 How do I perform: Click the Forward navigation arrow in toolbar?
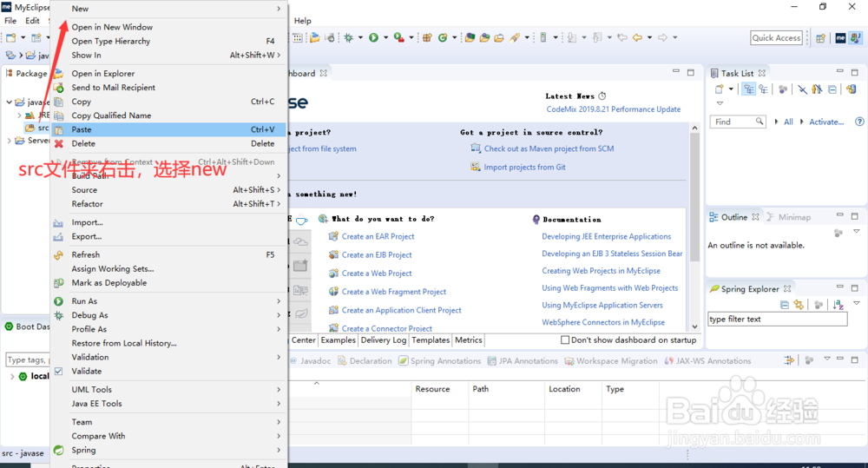662,37
